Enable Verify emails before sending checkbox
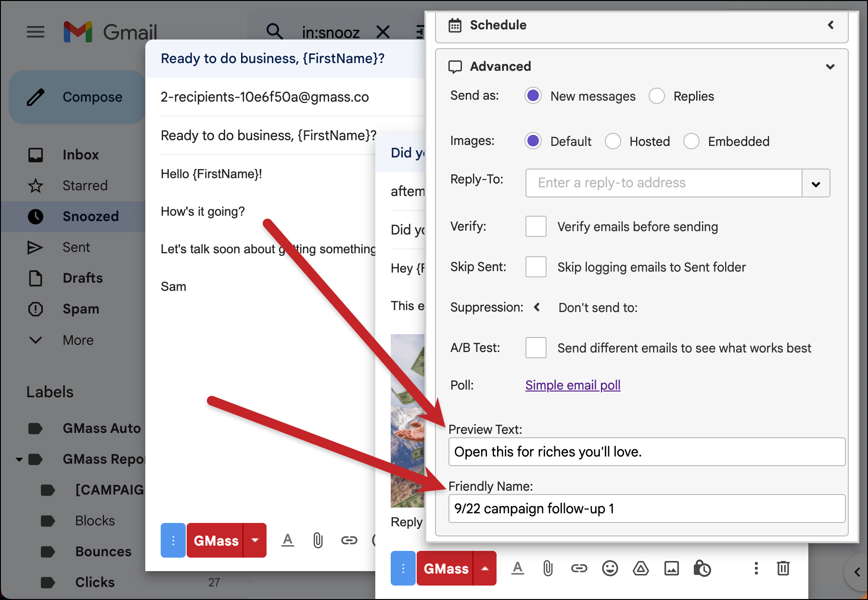Viewport: 868px width, 600px height. click(x=536, y=226)
